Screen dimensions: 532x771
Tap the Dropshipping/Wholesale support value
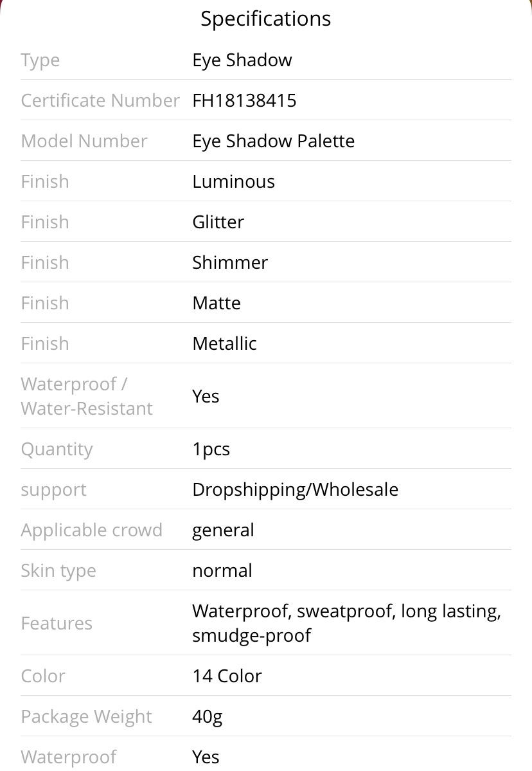click(295, 490)
